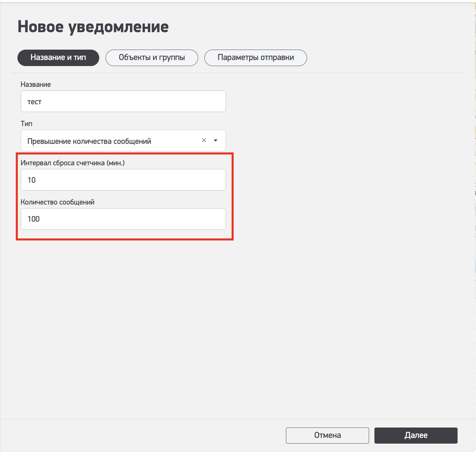Click the Количество сообщений label
Viewport: 476px width, 452px height.
click(x=58, y=202)
